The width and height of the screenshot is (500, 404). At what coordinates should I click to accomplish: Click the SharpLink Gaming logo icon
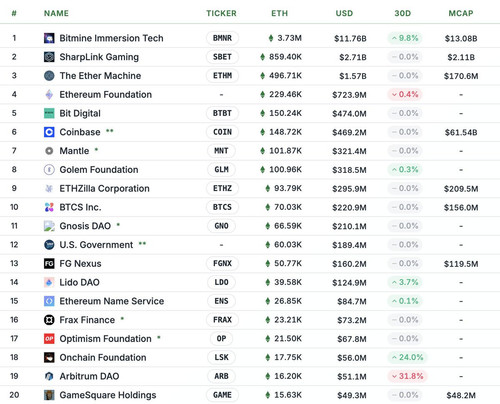click(x=49, y=57)
